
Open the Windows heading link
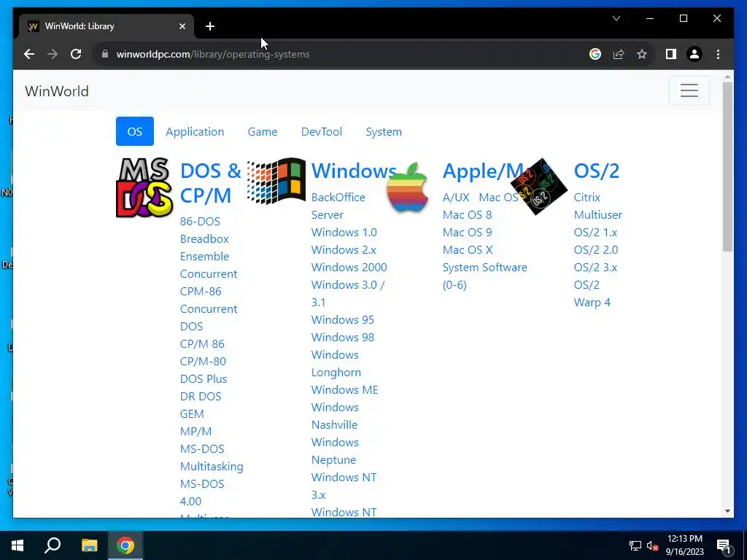pyautogui.click(x=354, y=171)
